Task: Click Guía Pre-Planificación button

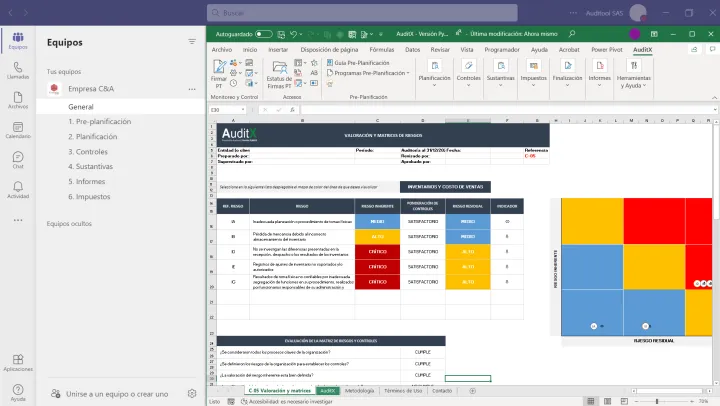Action: [358, 62]
